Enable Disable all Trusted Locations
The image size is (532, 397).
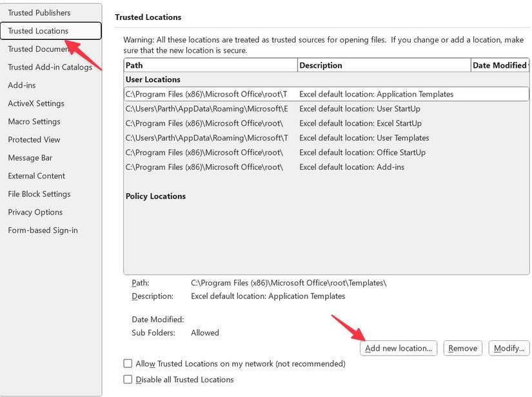point(128,380)
